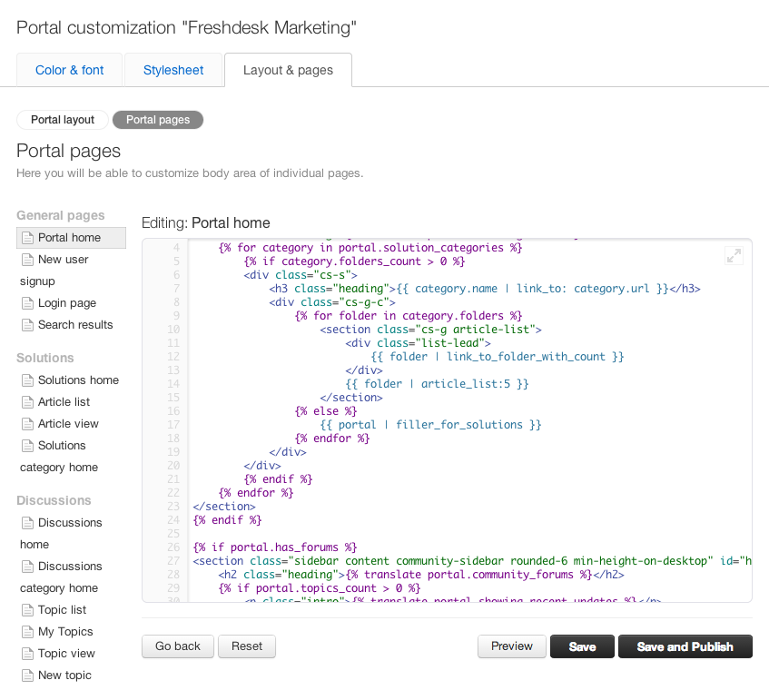Click the 'Editing: Portal home' heading
Screen dimensions: 769x700
pos(205,223)
